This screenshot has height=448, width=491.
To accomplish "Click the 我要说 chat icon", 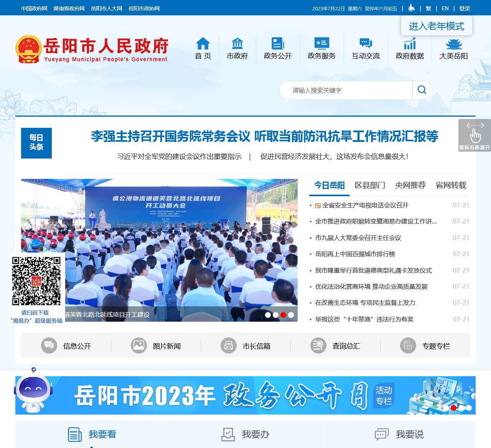I will (x=382, y=435).
